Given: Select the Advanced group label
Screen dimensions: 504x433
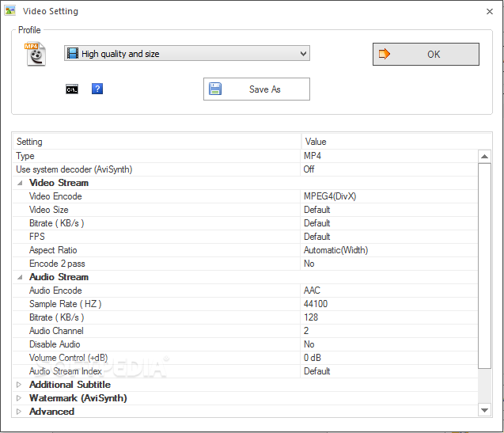Looking at the screenshot, I should click(x=51, y=412).
